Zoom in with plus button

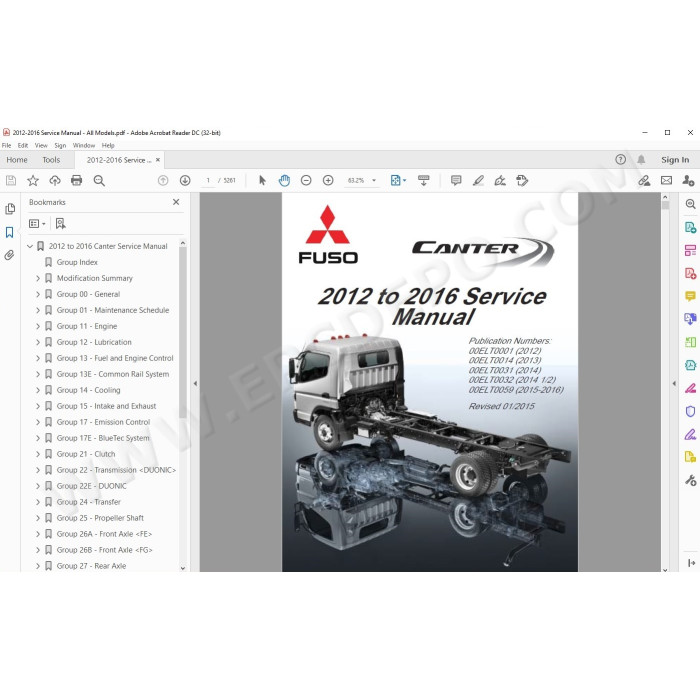point(328,180)
